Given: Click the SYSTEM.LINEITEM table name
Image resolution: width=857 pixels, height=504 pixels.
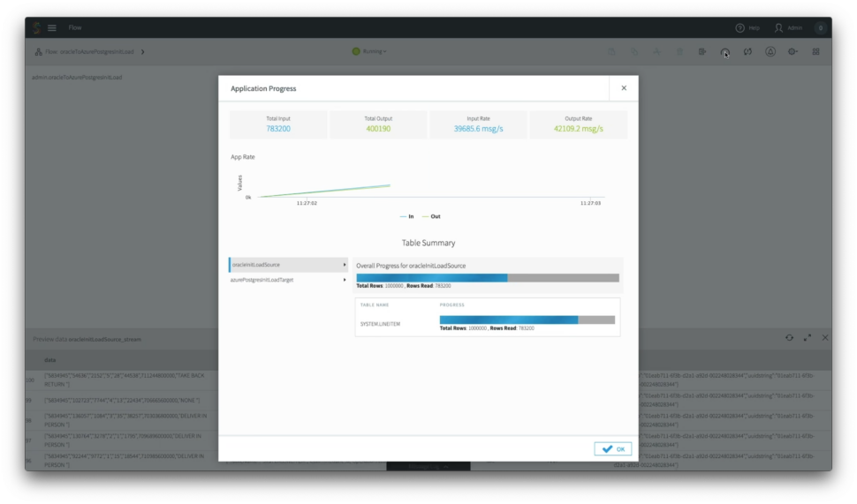Looking at the screenshot, I should (380, 324).
